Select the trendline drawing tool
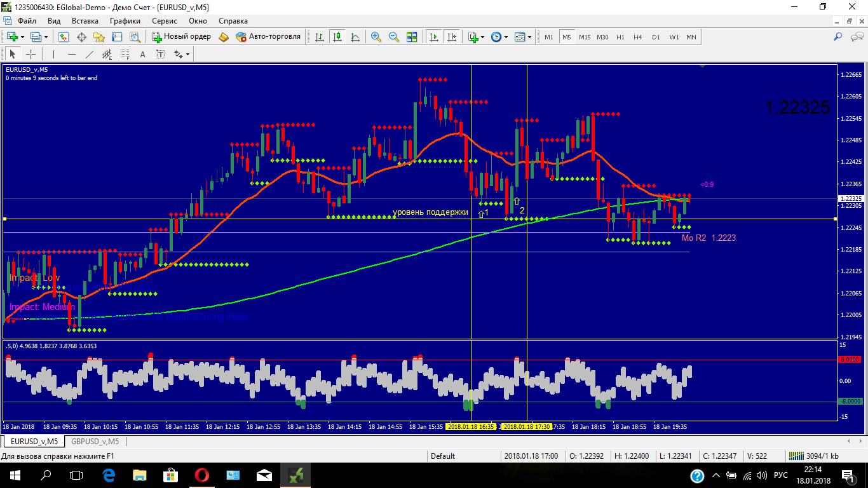 pos(90,54)
